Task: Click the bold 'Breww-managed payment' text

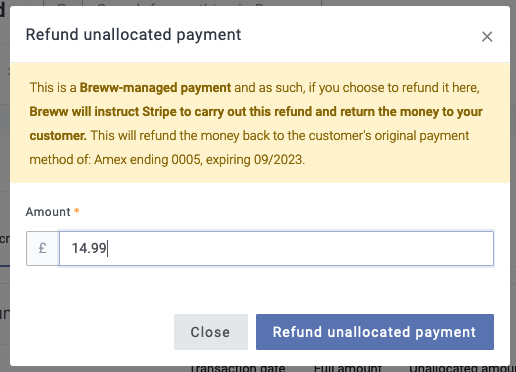Action: [155, 88]
